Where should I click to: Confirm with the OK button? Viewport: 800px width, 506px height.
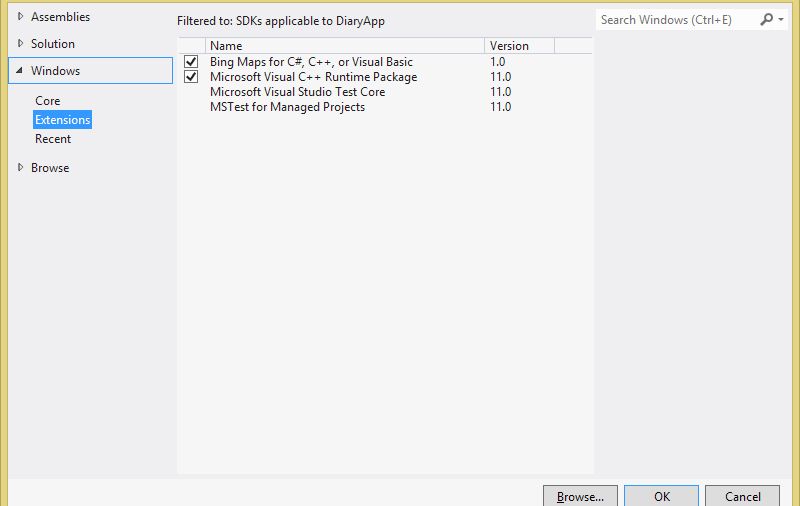661,496
